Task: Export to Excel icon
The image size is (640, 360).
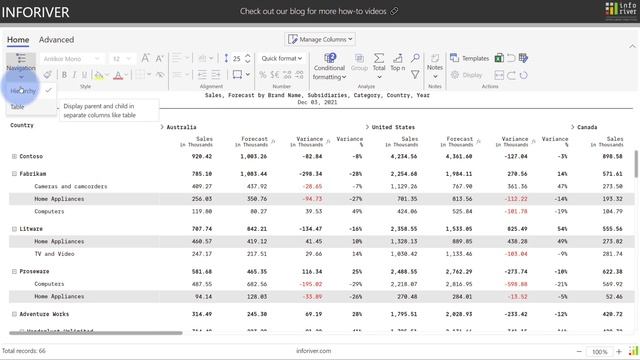Action: click(x=499, y=58)
